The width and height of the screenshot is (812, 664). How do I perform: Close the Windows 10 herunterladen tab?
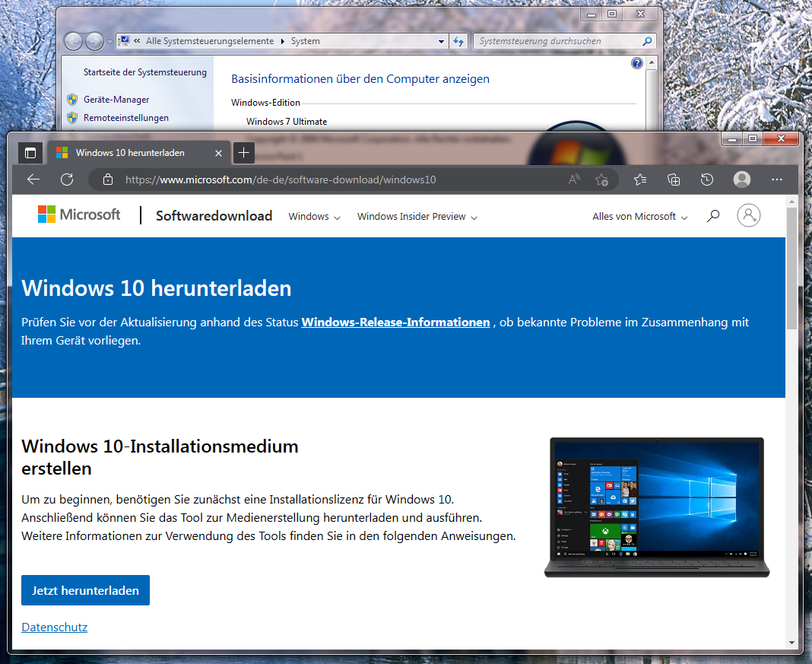tap(218, 154)
